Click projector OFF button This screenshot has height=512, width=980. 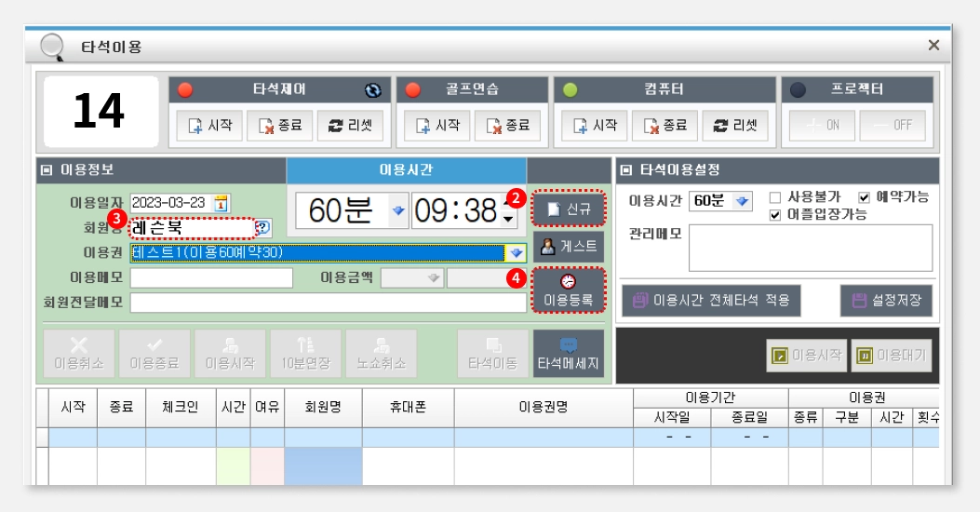click(893, 126)
